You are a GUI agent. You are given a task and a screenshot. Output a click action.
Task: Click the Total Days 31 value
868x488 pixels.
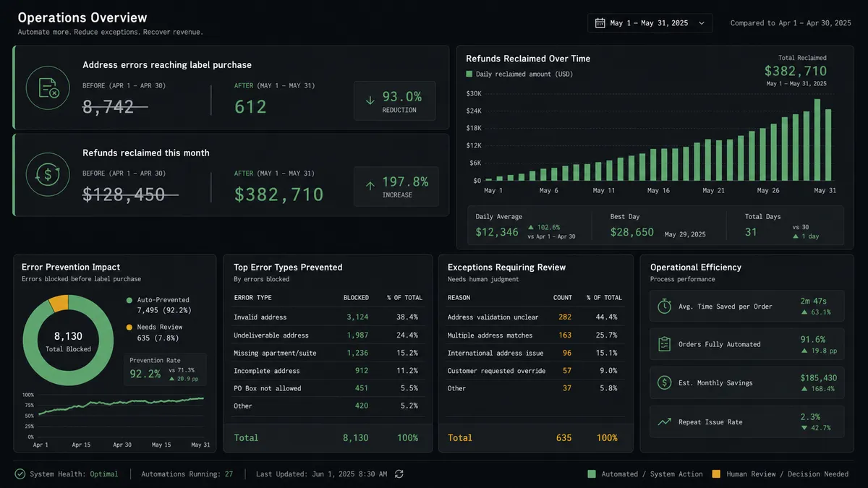751,232
